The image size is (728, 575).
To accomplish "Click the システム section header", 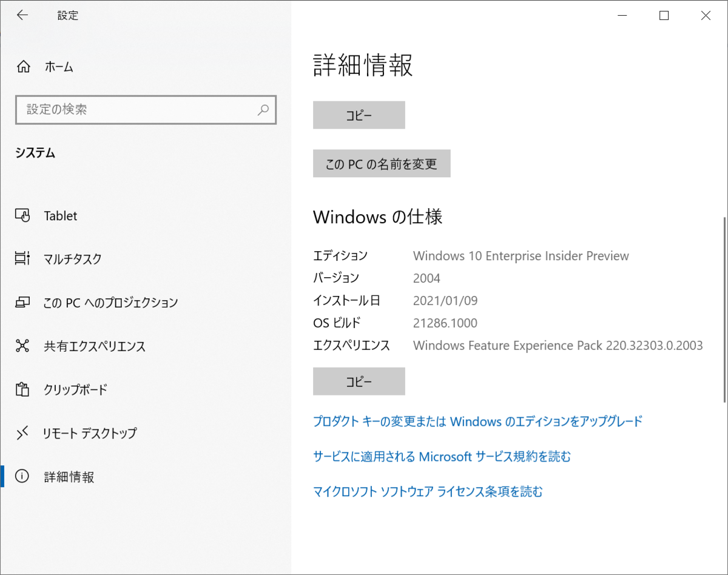I will [x=35, y=153].
